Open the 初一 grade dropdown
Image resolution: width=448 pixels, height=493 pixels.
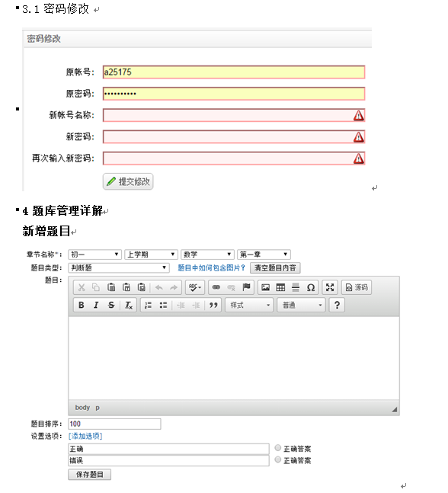tap(94, 254)
